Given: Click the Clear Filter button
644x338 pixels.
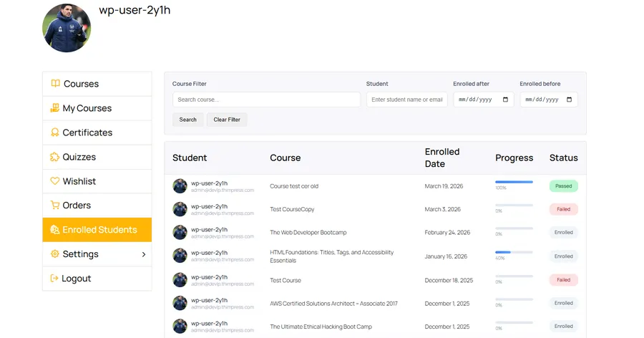Looking at the screenshot, I should click(x=227, y=120).
